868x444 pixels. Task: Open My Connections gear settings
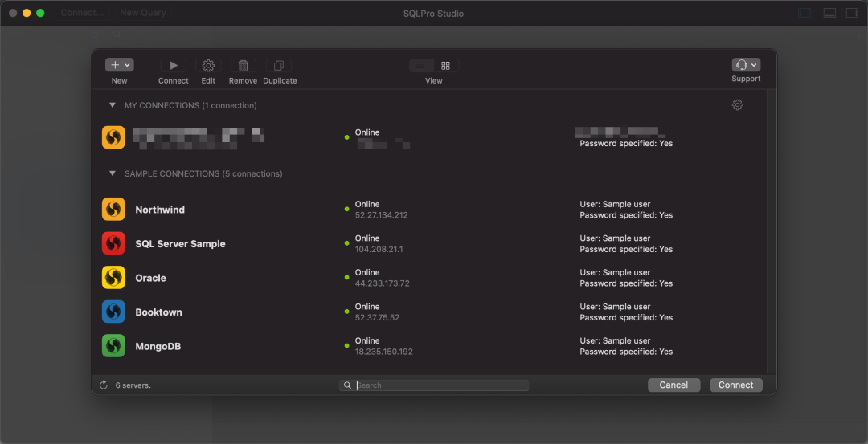point(737,105)
